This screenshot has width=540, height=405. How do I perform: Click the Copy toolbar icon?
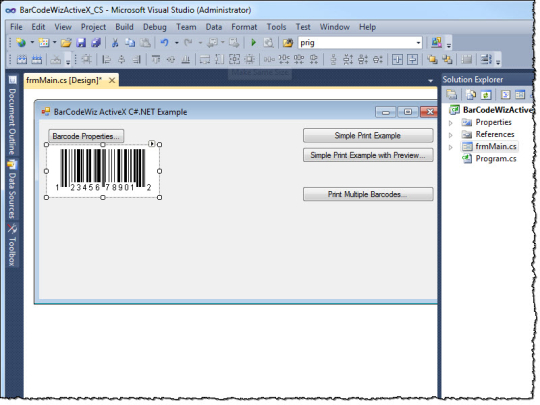coord(130,43)
